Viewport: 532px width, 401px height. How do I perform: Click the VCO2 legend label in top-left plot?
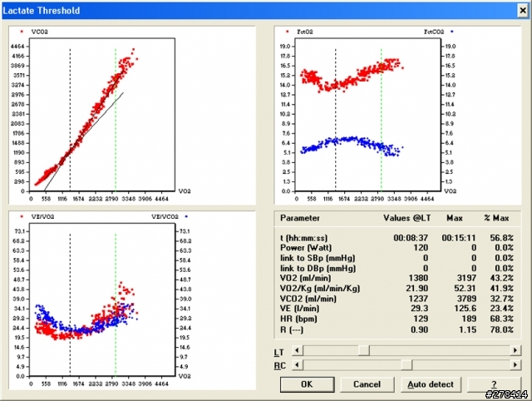coord(40,32)
